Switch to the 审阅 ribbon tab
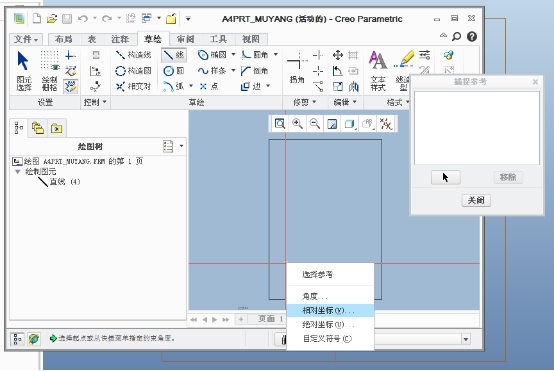Image resolution: width=554 pixels, height=371 pixels. coord(185,39)
